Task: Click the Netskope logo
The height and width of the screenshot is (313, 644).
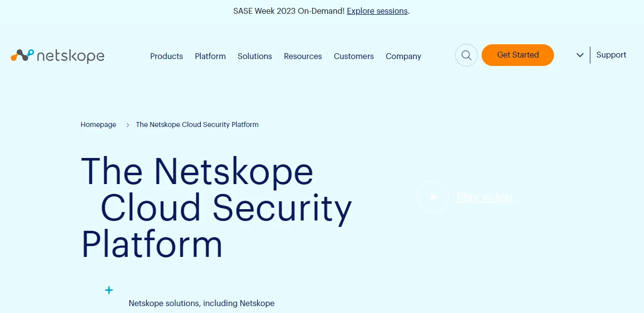Action: pyautogui.click(x=58, y=56)
